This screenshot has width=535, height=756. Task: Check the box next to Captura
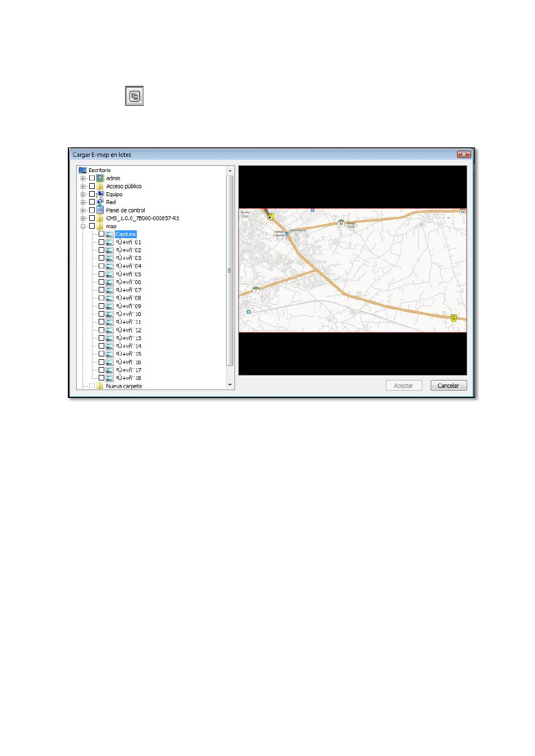point(102,234)
